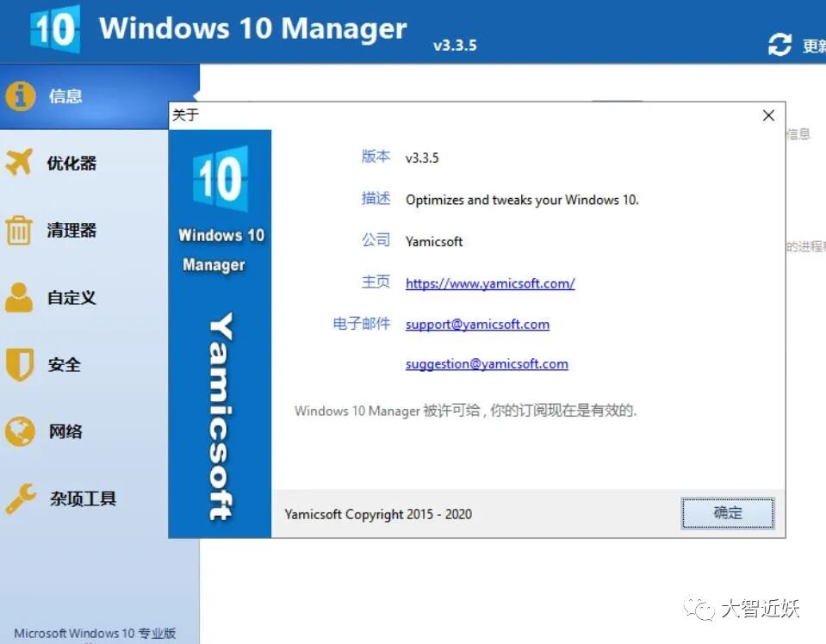
Task: Click the Customization person icon
Action: [19, 297]
